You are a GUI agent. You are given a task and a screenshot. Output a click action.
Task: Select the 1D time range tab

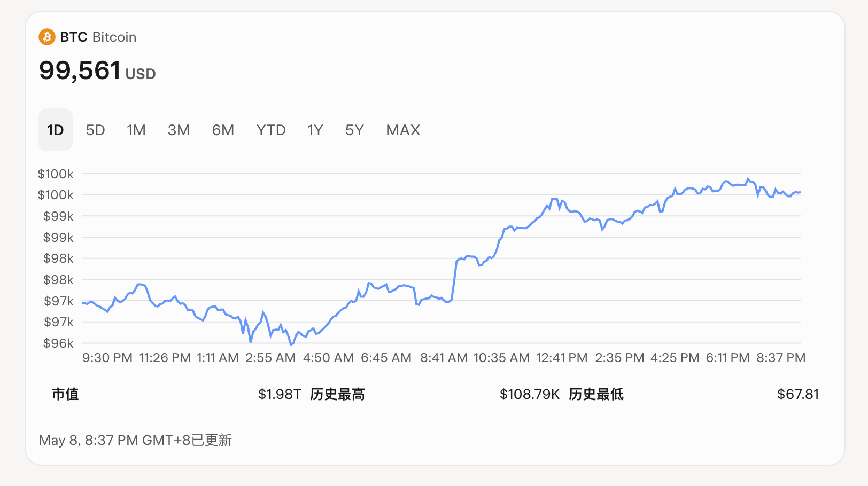point(56,130)
